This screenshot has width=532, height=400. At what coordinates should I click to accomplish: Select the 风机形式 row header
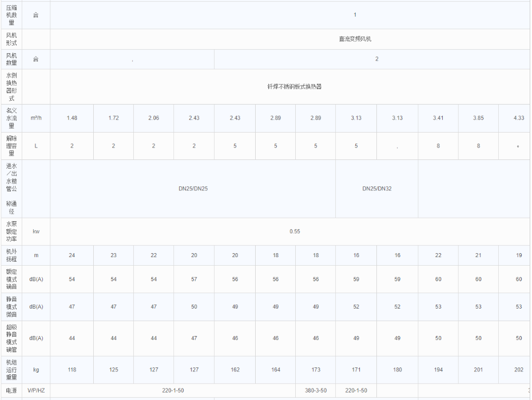tap(11, 39)
